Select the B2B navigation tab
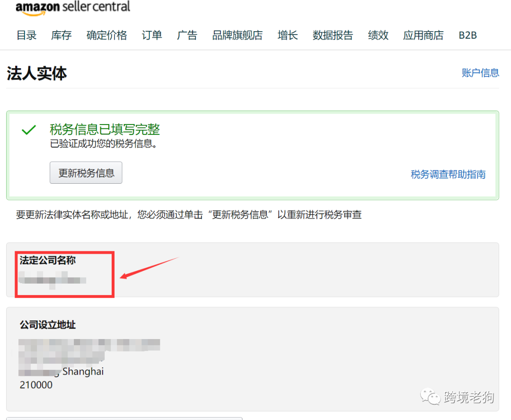511x420 pixels. coord(467,35)
